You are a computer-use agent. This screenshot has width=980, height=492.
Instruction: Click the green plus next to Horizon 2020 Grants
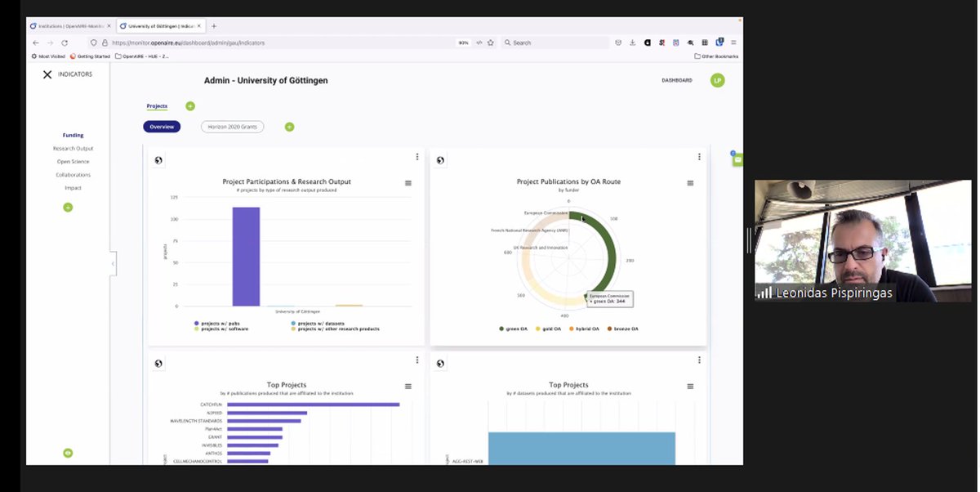pyautogui.click(x=289, y=127)
